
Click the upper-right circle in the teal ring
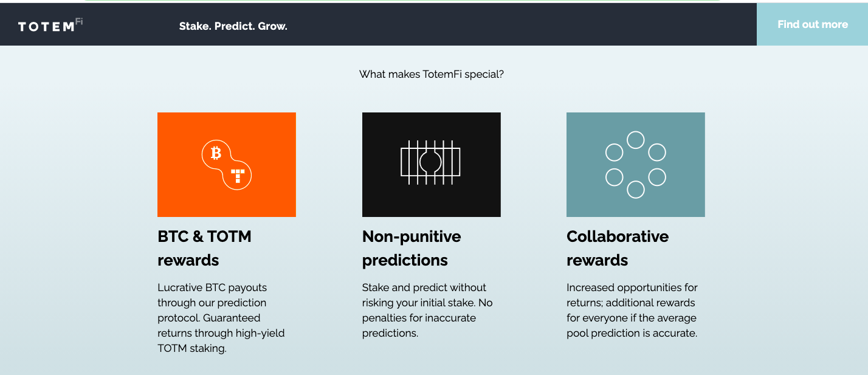(x=657, y=152)
